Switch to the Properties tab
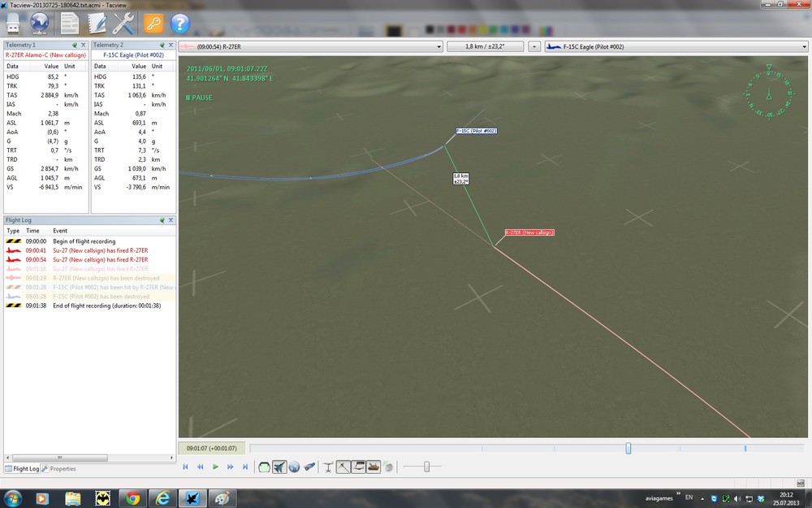 click(58, 469)
